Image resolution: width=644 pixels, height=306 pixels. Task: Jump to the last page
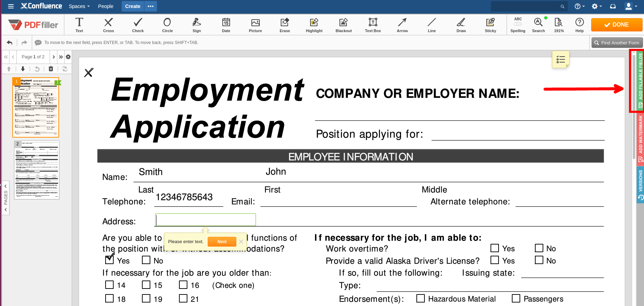61,57
